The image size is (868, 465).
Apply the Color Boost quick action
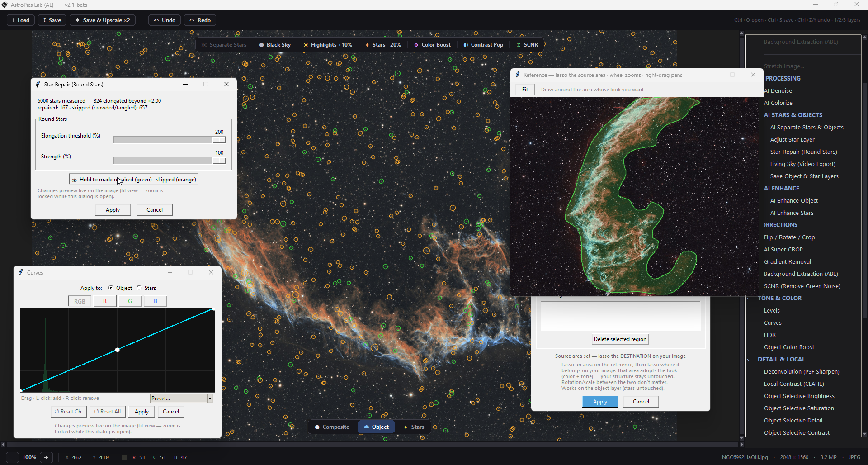pyautogui.click(x=433, y=45)
